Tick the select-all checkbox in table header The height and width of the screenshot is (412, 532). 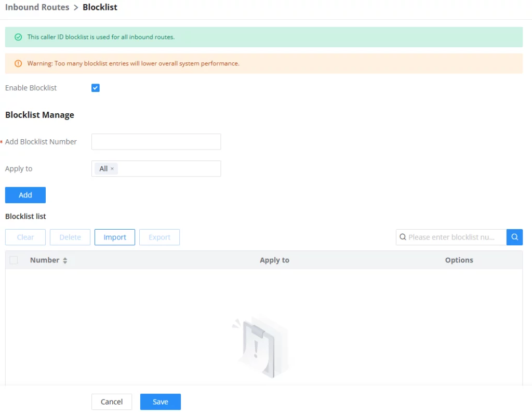point(14,260)
